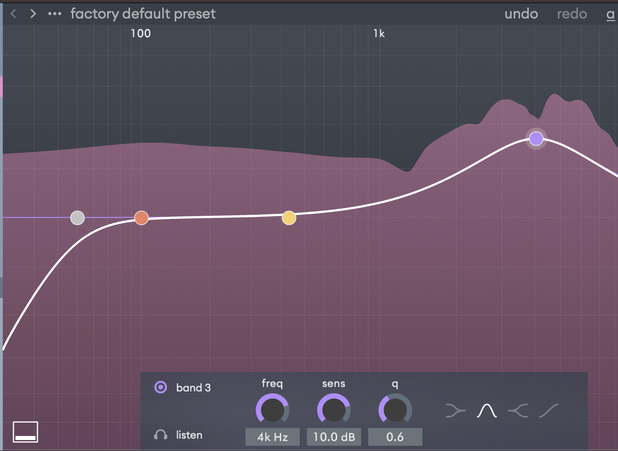Click the 1k frequency axis label
The width and height of the screenshot is (618, 451).
click(379, 34)
